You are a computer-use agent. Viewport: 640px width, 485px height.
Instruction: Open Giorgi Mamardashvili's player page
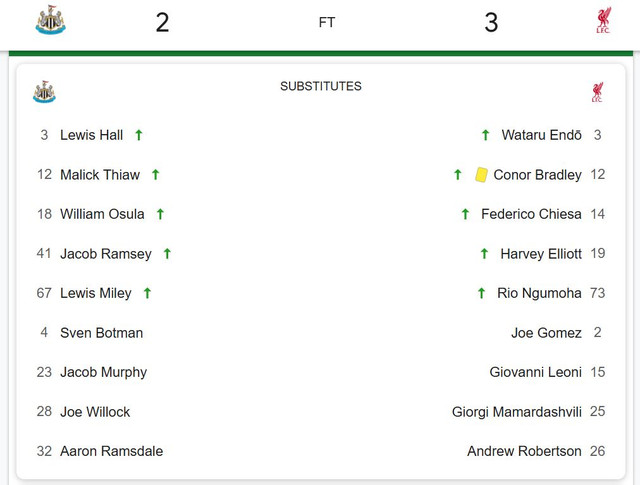tap(516, 412)
